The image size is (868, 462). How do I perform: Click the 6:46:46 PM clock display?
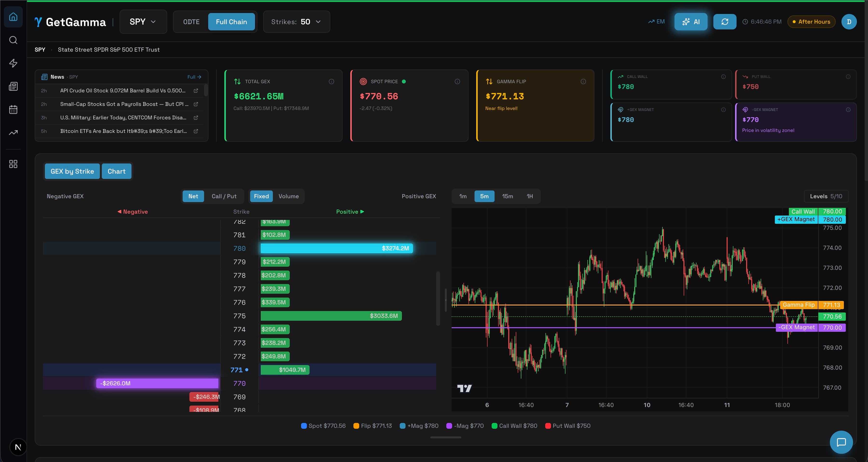coord(762,21)
